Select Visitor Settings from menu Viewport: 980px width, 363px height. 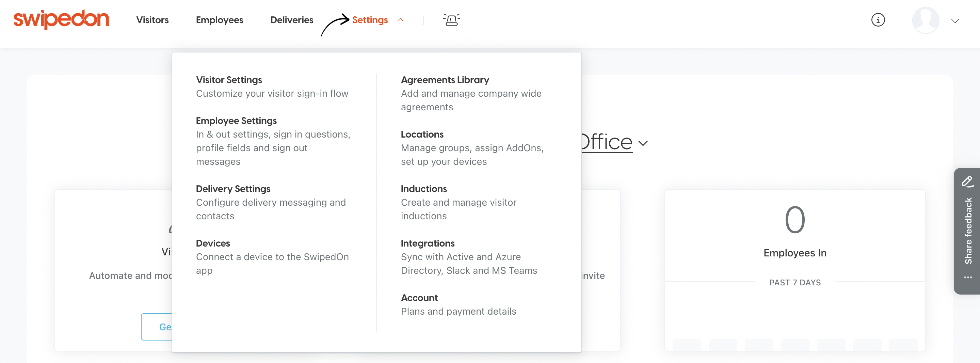tap(229, 80)
